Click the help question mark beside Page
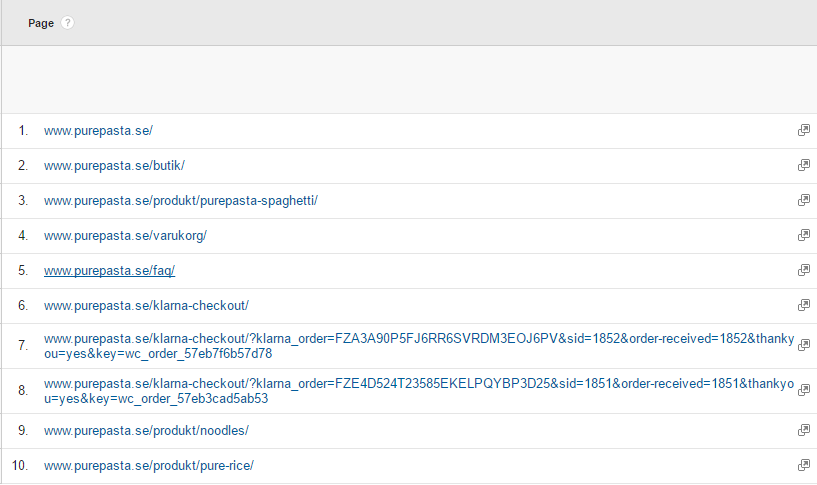817x485 pixels. click(x=67, y=23)
